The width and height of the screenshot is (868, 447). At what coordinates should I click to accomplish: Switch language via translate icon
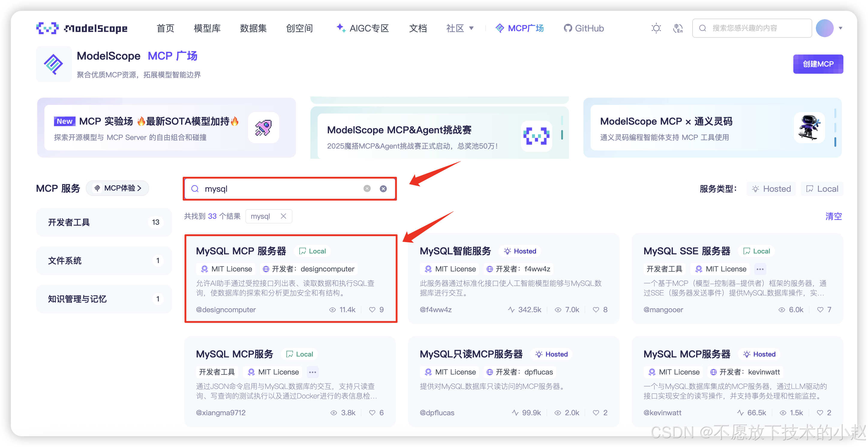coord(678,28)
